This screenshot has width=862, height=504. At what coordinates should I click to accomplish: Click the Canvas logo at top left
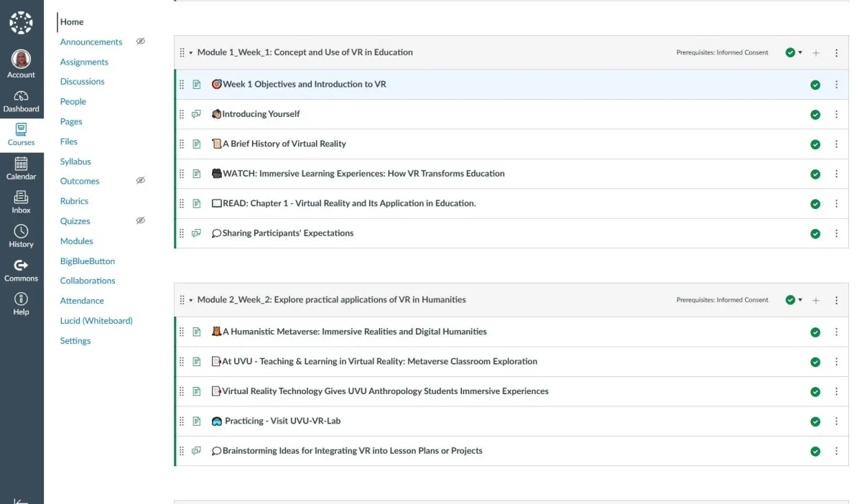21,22
